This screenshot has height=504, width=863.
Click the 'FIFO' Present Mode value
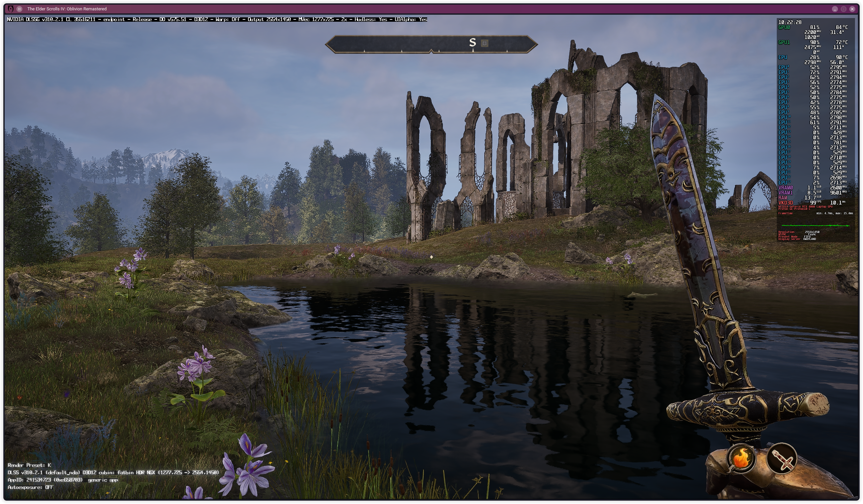click(807, 237)
